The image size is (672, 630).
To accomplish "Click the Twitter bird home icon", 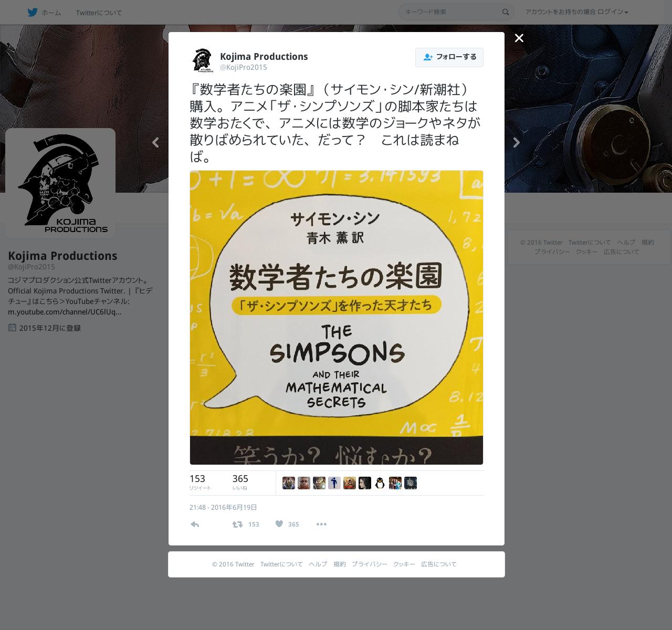I will 33,12.
